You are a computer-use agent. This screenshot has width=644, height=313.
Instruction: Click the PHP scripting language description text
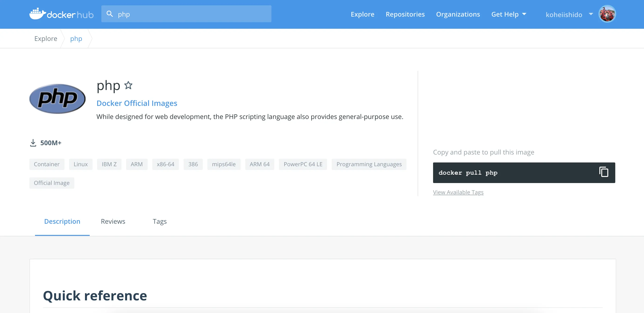(250, 117)
